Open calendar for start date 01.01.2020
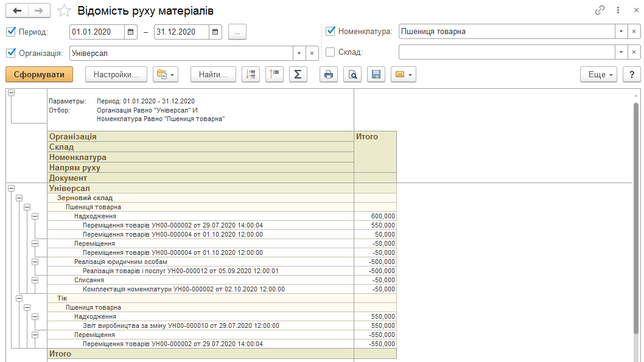Image resolution: width=644 pixels, height=362 pixels. (x=131, y=32)
